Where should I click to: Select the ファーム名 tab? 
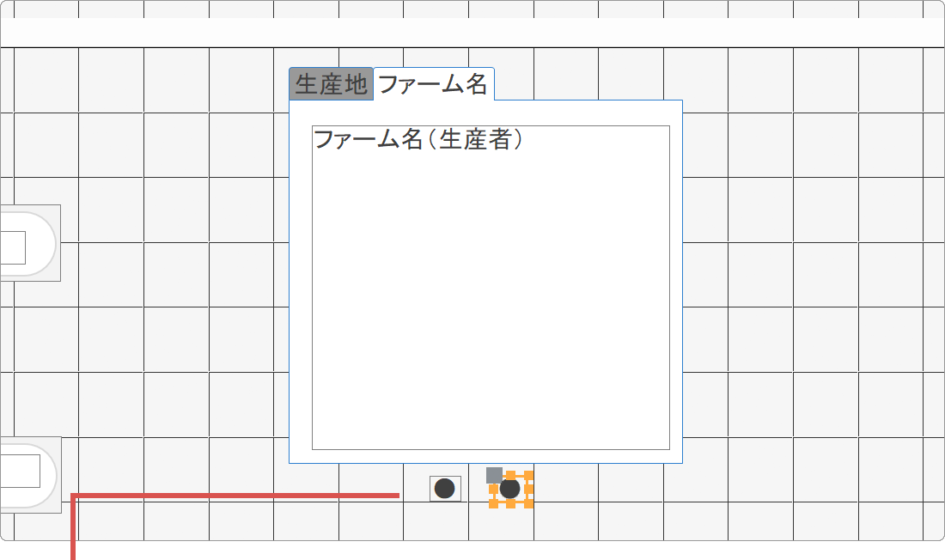[434, 84]
